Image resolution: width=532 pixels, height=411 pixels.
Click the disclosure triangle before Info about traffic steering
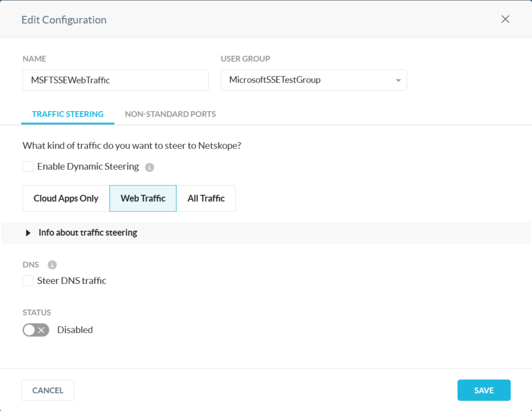coord(29,232)
